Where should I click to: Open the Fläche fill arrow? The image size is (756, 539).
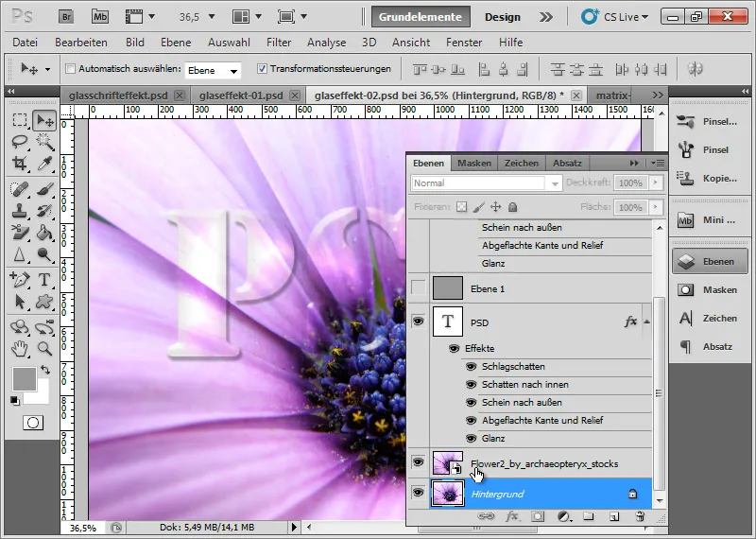pyautogui.click(x=655, y=207)
